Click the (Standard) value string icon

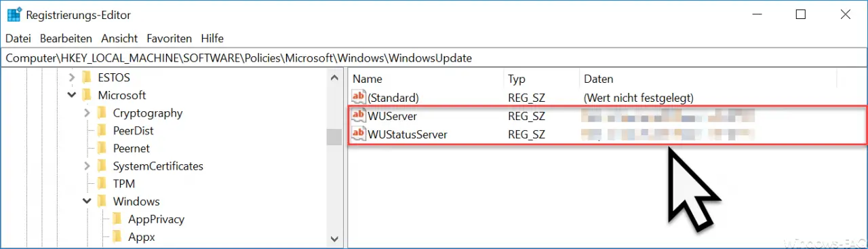click(x=359, y=98)
